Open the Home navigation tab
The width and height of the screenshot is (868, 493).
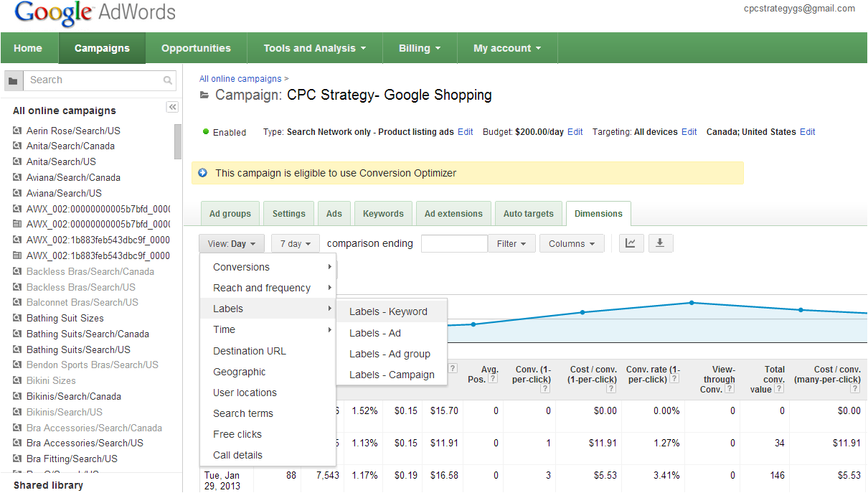coord(28,48)
